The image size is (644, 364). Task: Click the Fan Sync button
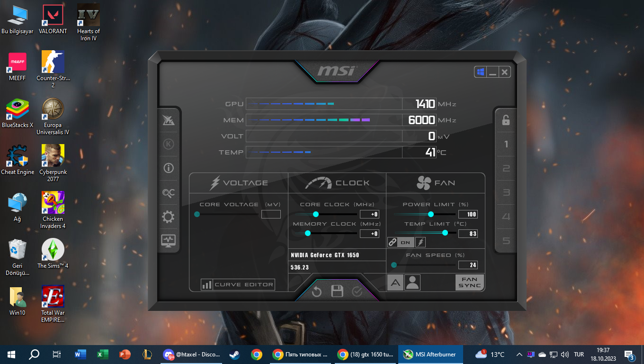470,282
